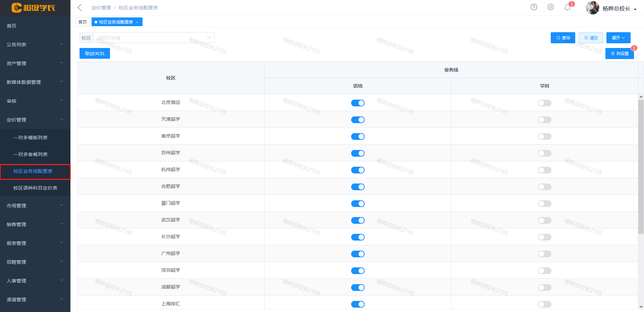Image resolution: width=644 pixels, height=312 pixels.
Task: Expand the 展开 filter options
Action: pyautogui.click(x=618, y=38)
